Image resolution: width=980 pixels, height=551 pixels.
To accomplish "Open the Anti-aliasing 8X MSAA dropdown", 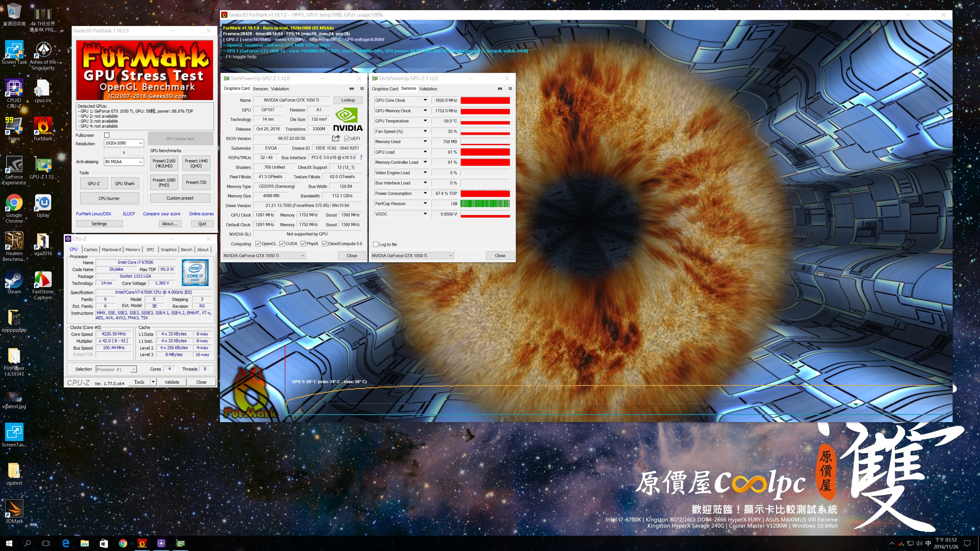I will [124, 162].
